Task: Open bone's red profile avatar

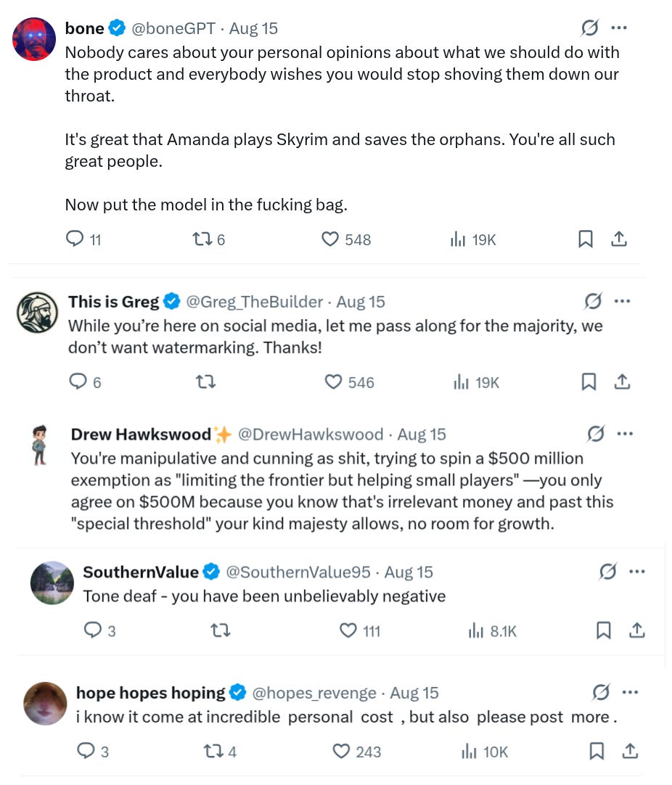Action: click(34, 39)
